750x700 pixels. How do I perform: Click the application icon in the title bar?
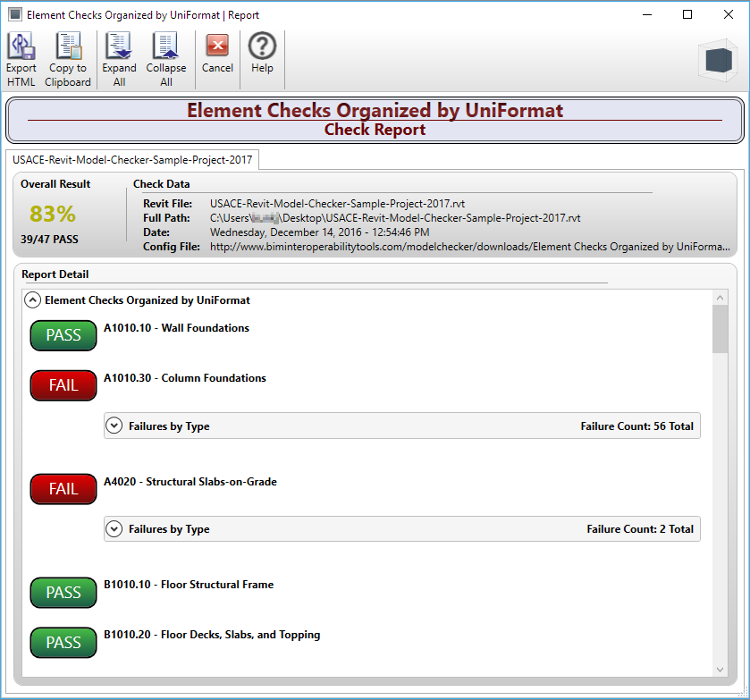pos(13,14)
